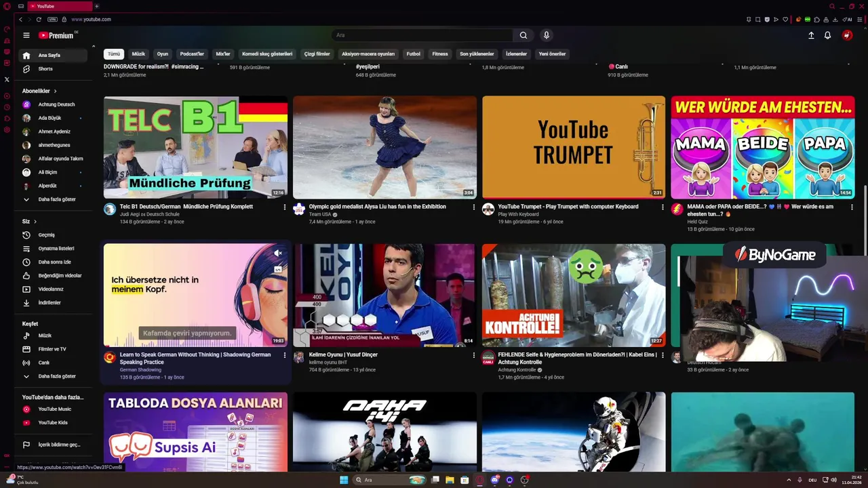Open the Siz section chevron

pyautogui.click(x=35, y=222)
